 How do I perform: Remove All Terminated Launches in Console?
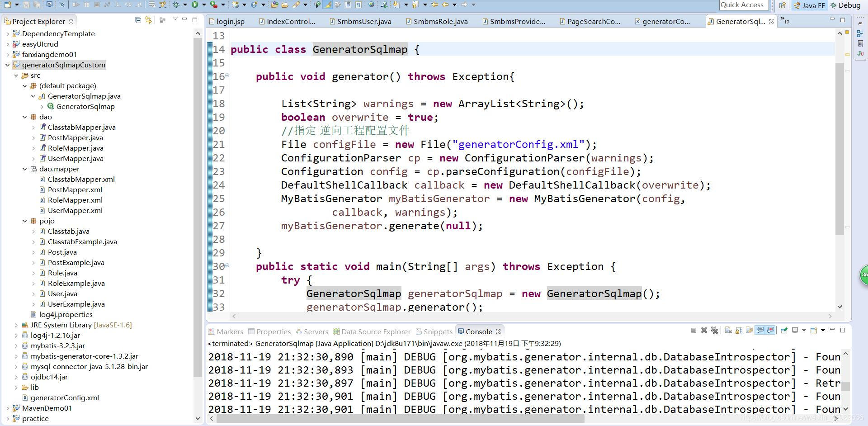[714, 330]
